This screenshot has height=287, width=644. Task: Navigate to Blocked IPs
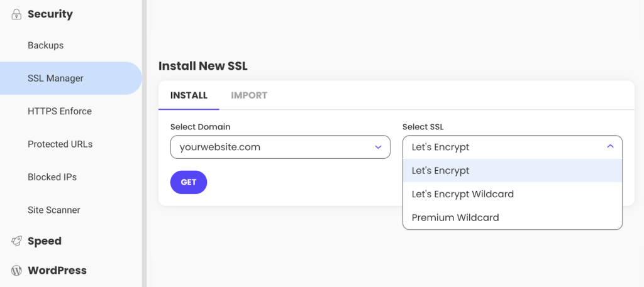[x=52, y=177]
